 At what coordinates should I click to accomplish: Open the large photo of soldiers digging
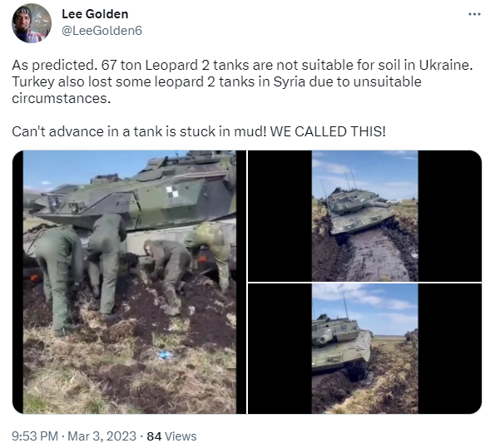coord(130,282)
